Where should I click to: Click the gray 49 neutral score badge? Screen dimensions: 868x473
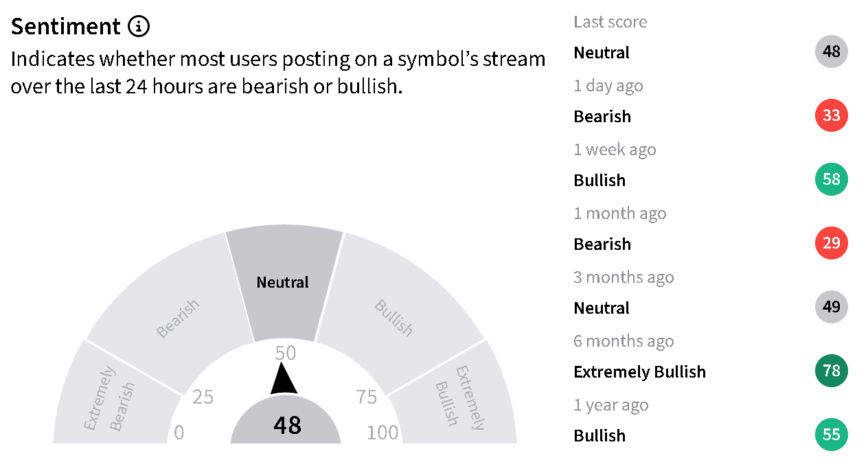pyautogui.click(x=832, y=307)
